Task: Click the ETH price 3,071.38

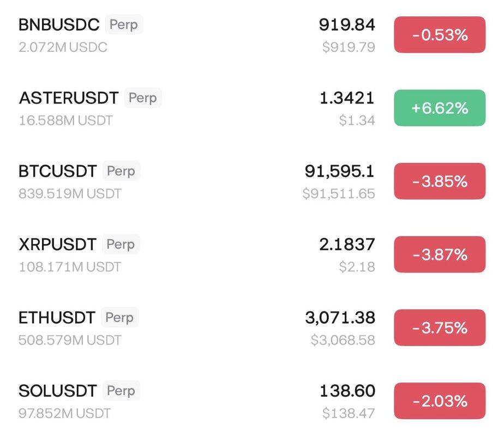Action: pyautogui.click(x=340, y=317)
